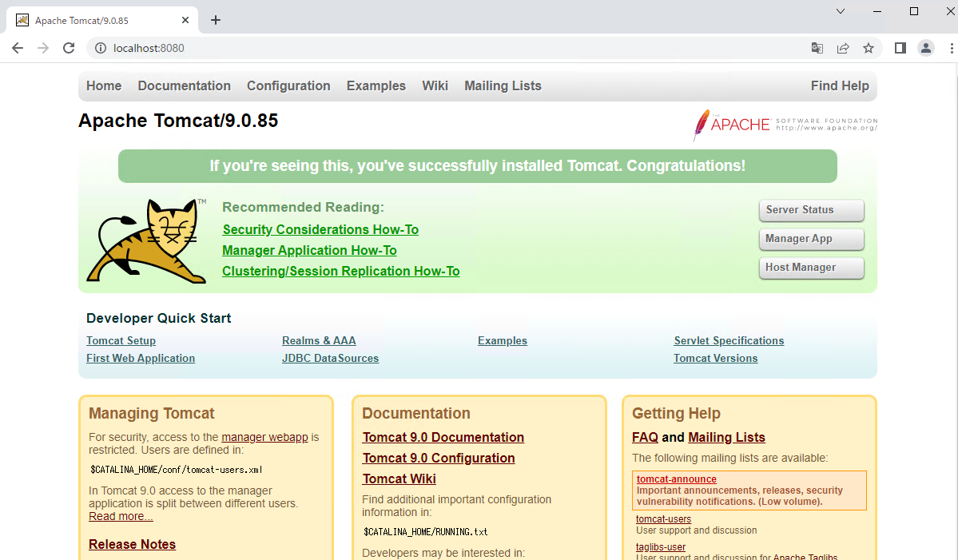Go to Find Help in navigation bar

coord(840,86)
